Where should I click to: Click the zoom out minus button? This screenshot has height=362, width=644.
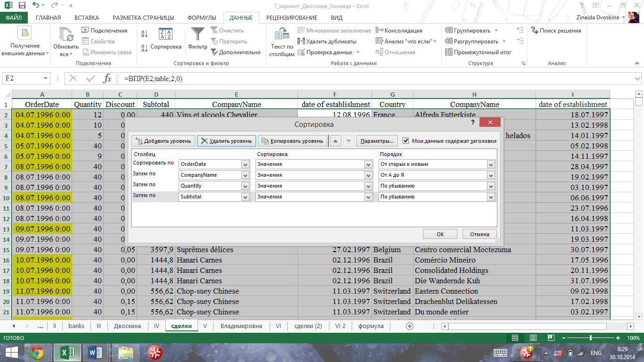tap(563, 338)
